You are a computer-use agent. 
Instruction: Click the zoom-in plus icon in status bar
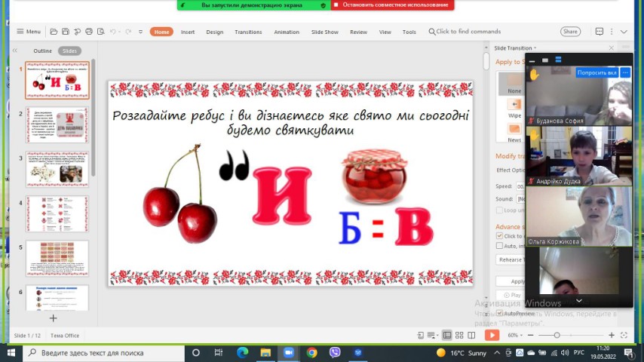[x=609, y=335]
